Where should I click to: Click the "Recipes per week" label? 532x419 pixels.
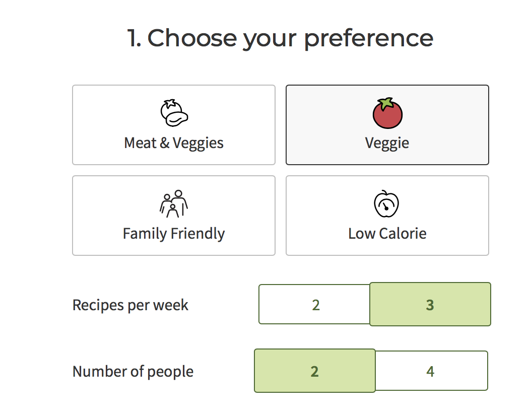tap(130, 305)
